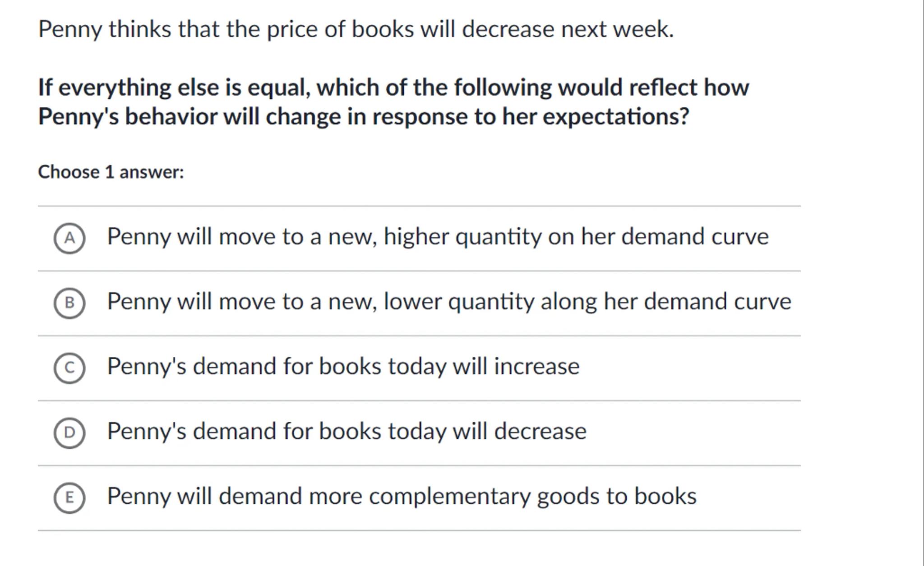Click the word "expectations?" in the bold question
The height and width of the screenshot is (566, 924).
coord(615,117)
